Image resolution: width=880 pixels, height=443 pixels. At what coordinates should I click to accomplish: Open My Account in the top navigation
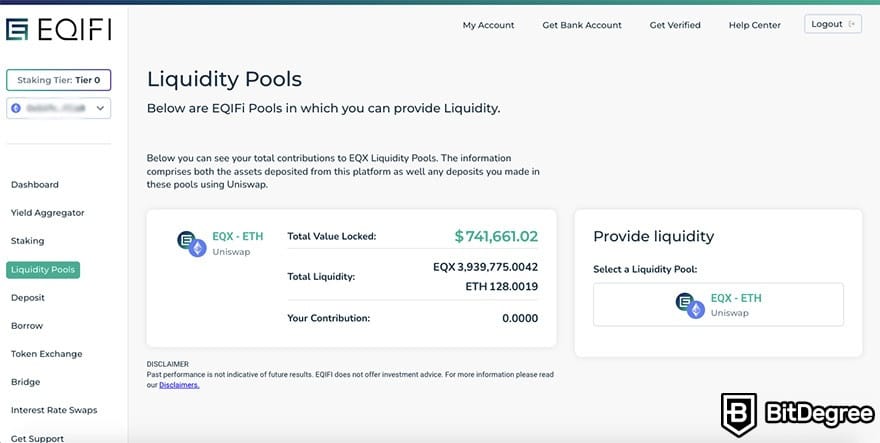[488, 25]
